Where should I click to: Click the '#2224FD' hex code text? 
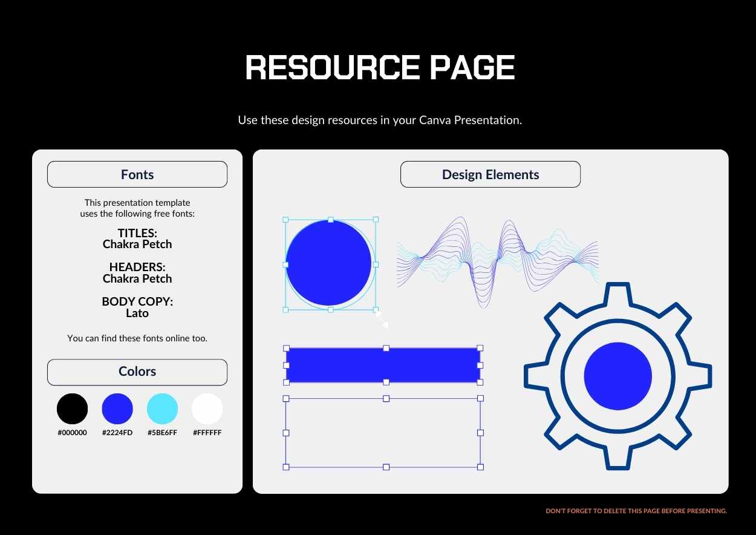click(117, 433)
